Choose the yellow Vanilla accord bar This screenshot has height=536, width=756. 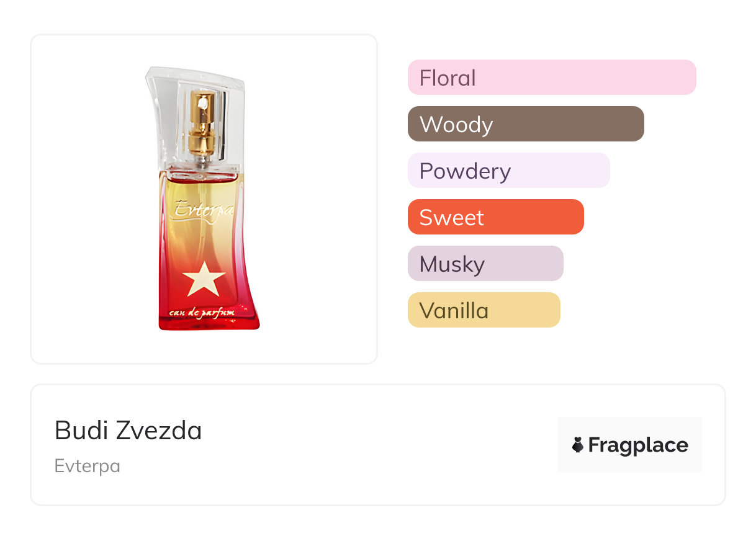pyautogui.click(x=484, y=310)
